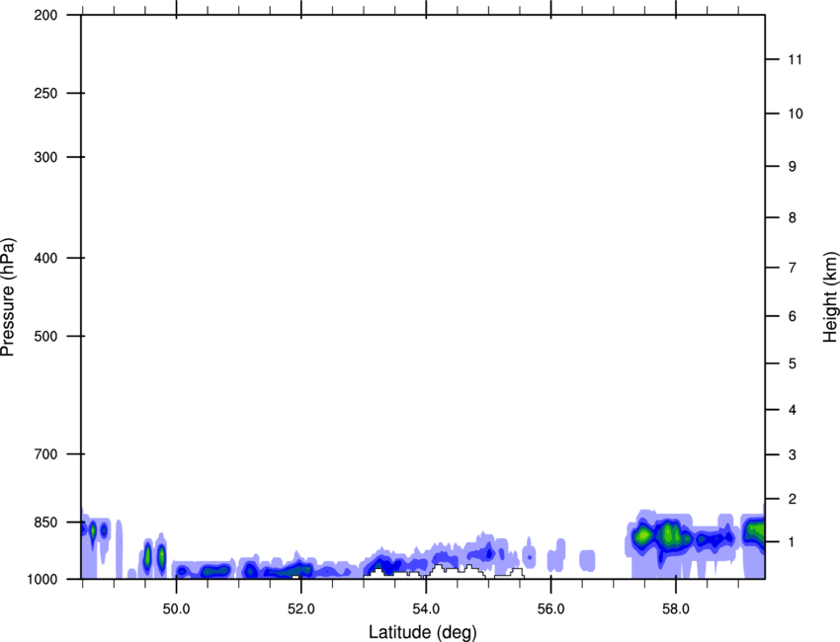Click the 2 km height label
840x642 pixels.
[x=793, y=499]
